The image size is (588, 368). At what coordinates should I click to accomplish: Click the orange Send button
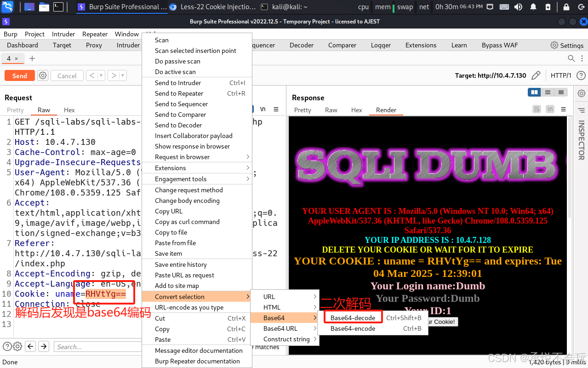click(x=19, y=75)
